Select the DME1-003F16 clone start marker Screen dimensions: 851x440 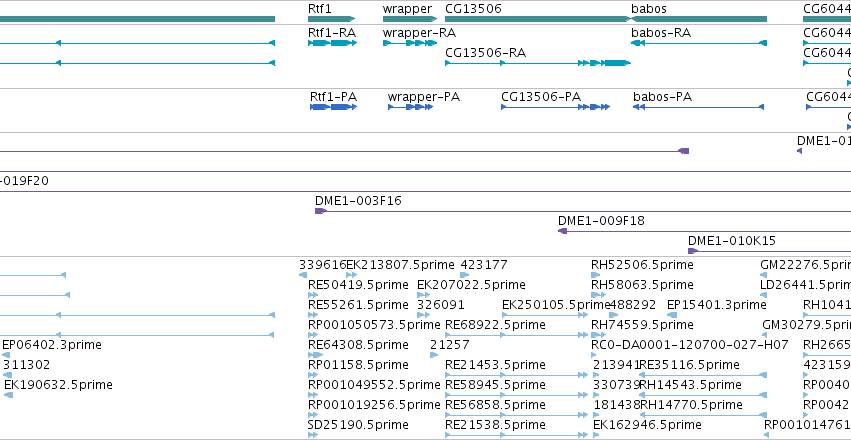[320, 211]
